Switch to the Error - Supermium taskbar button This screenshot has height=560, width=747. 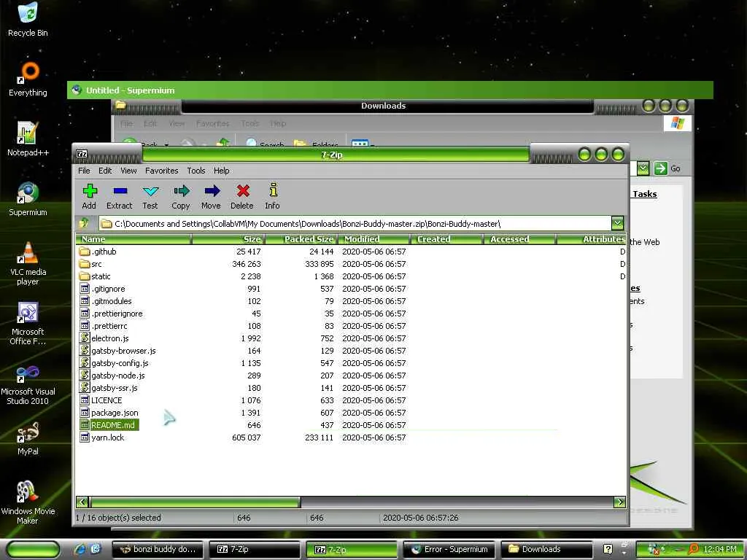click(x=449, y=549)
